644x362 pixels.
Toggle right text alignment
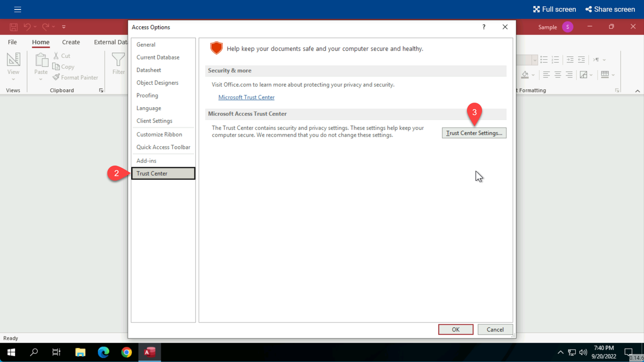[568, 75]
